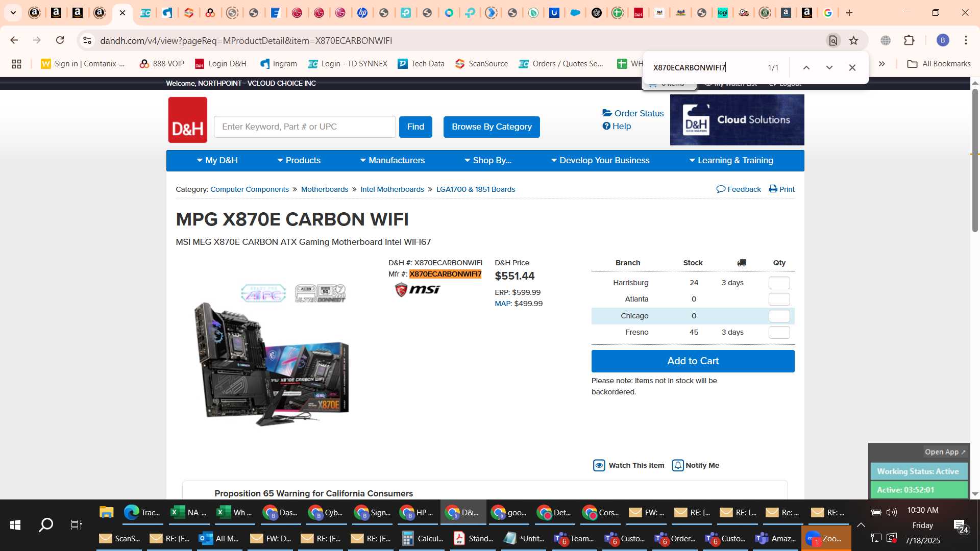The width and height of the screenshot is (980, 551).
Task: Click the MSI manufacturer logo
Action: (417, 290)
